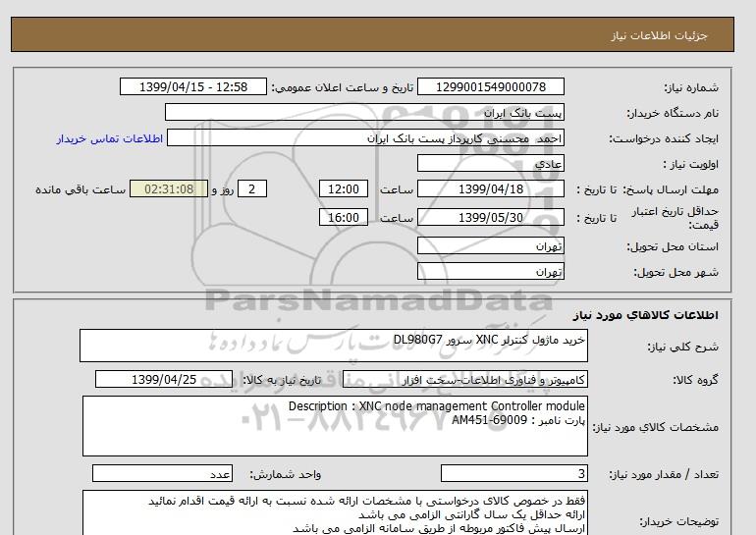Click the واحد شمارش label
The width and height of the screenshot is (756, 535).
coord(286,475)
